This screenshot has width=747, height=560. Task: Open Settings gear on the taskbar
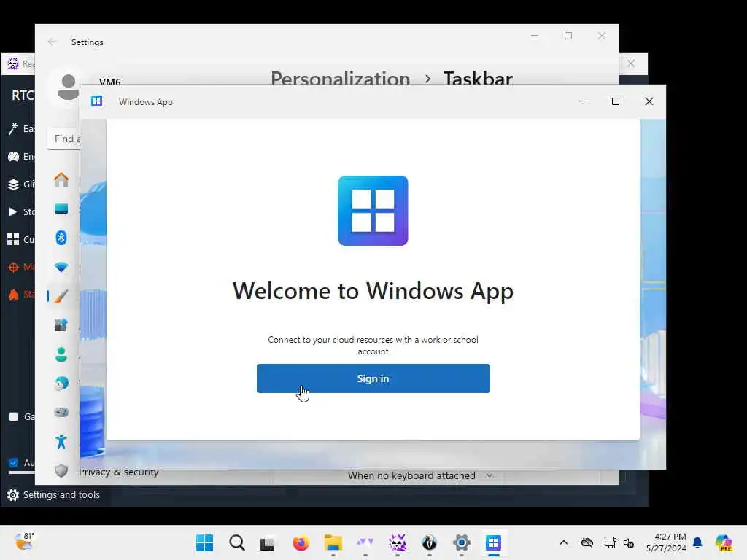[x=462, y=542]
